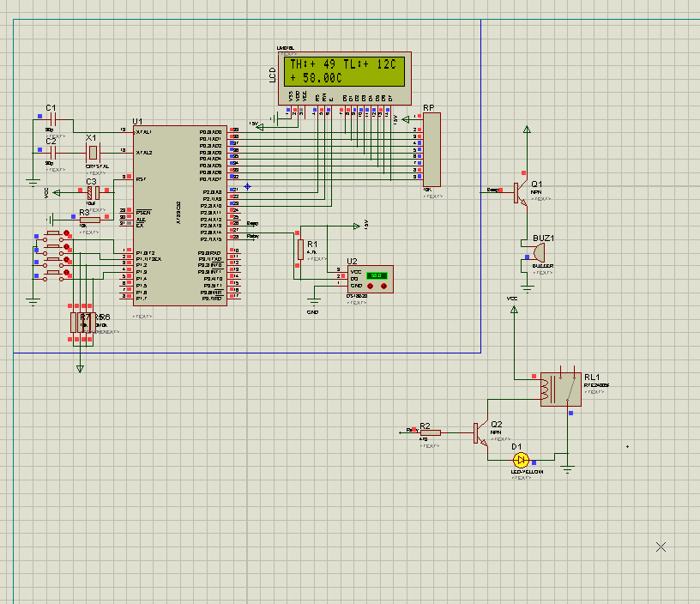The image size is (700, 604).
Task: Click the GND ground symbol below U2
Action: (314, 301)
